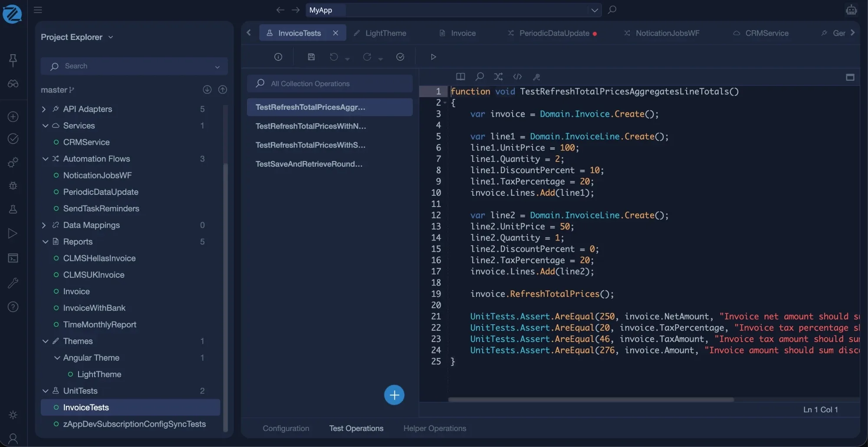Open the search filter dropdown arrow
Image resolution: width=868 pixels, height=447 pixels.
coord(217,66)
